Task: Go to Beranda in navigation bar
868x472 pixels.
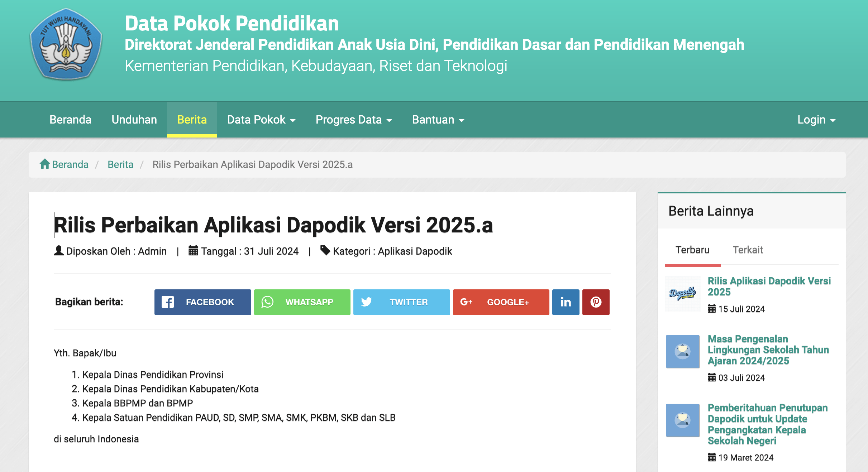Action: (x=70, y=120)
